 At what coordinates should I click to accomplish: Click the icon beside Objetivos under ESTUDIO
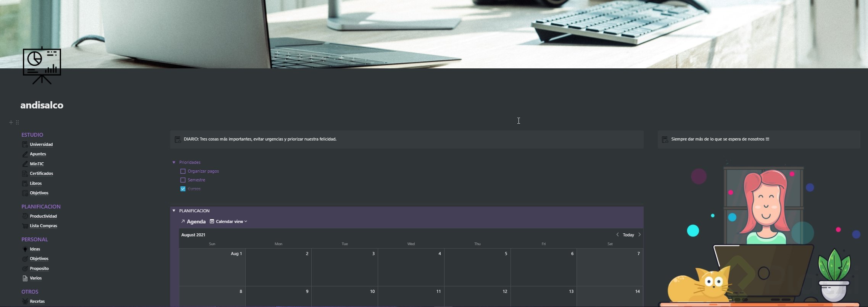25,193
